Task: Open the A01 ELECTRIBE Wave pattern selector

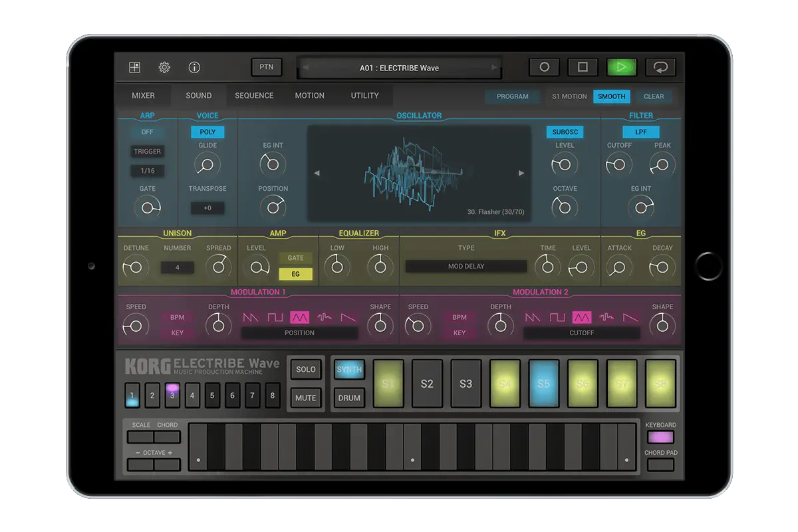Action: pyautogui.click(x=399, y=68)
